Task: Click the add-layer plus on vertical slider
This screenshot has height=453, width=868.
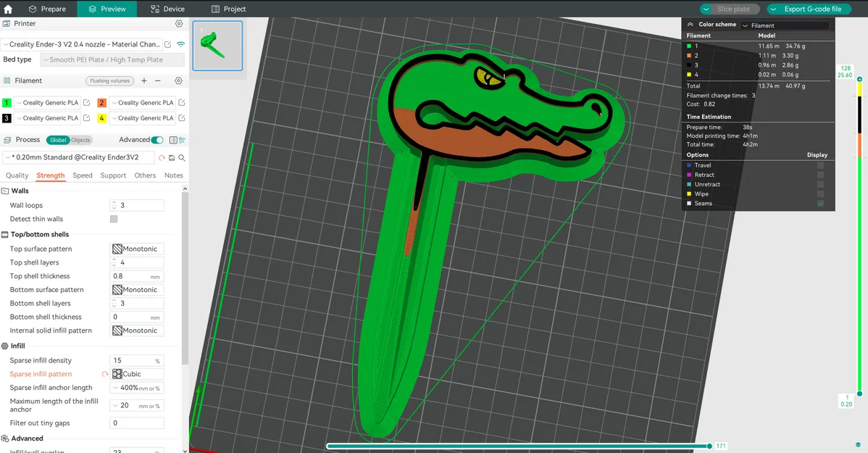Action: click(860, 79)
